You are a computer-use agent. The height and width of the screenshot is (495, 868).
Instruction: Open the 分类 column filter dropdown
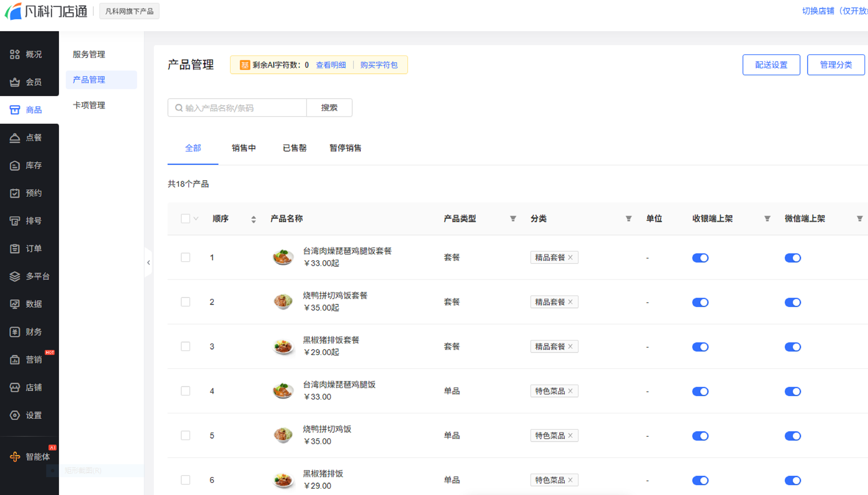tap(628, 219)
